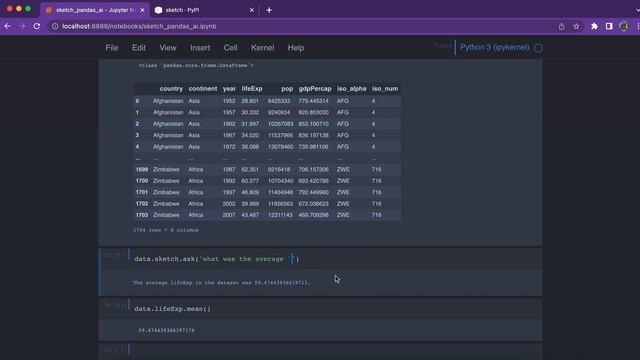Open the Insert menu
This screenshot has width=640, height=360.
point(200,48)
